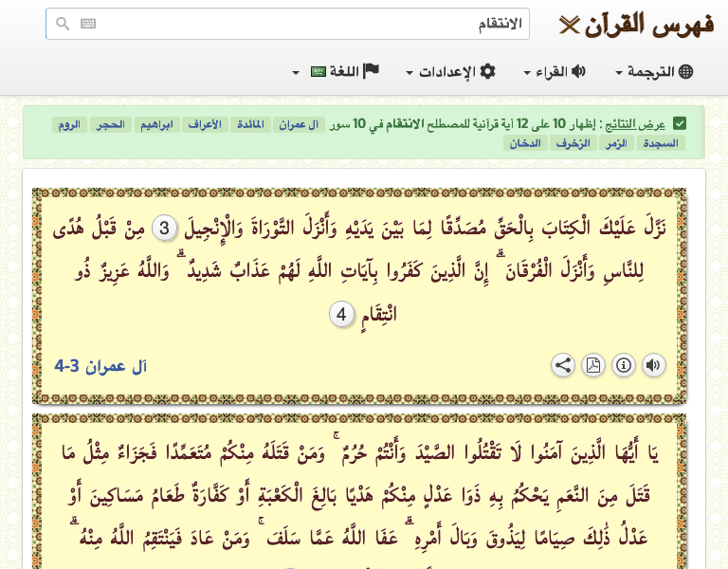Toggle the results display checkbox
Viewport: 728px width, 569px height.
tap(679, 124)
